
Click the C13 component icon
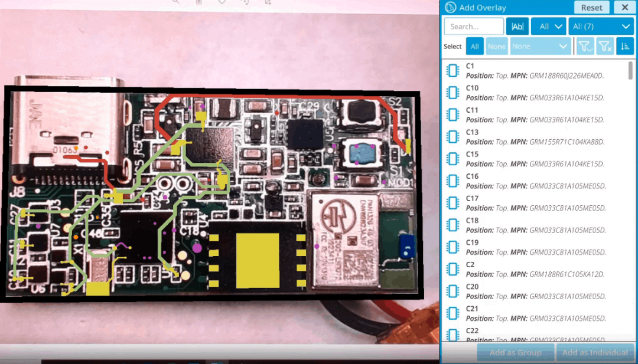point(453,137)
